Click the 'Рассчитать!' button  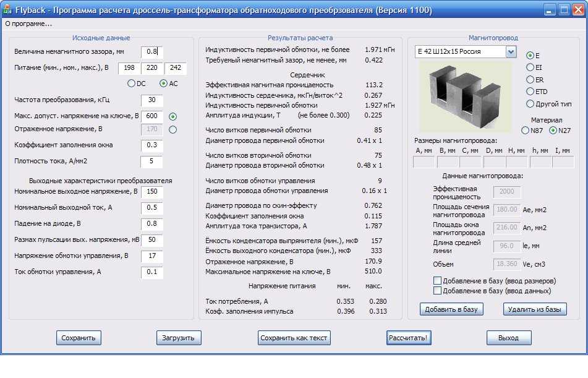click(408, 337)
